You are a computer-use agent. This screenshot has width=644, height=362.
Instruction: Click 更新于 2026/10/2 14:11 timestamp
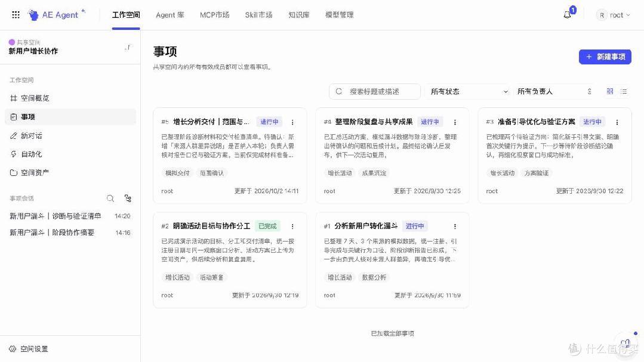(266, 191)
